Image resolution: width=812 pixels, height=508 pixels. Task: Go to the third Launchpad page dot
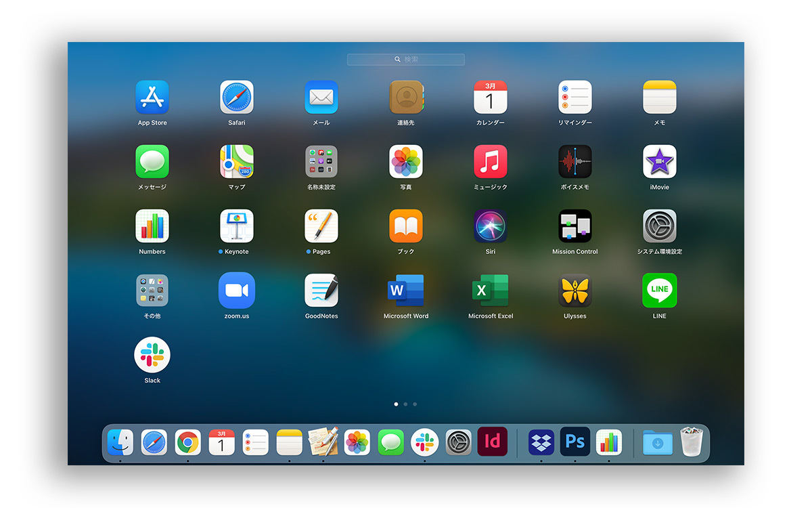[x=415, y=404]
